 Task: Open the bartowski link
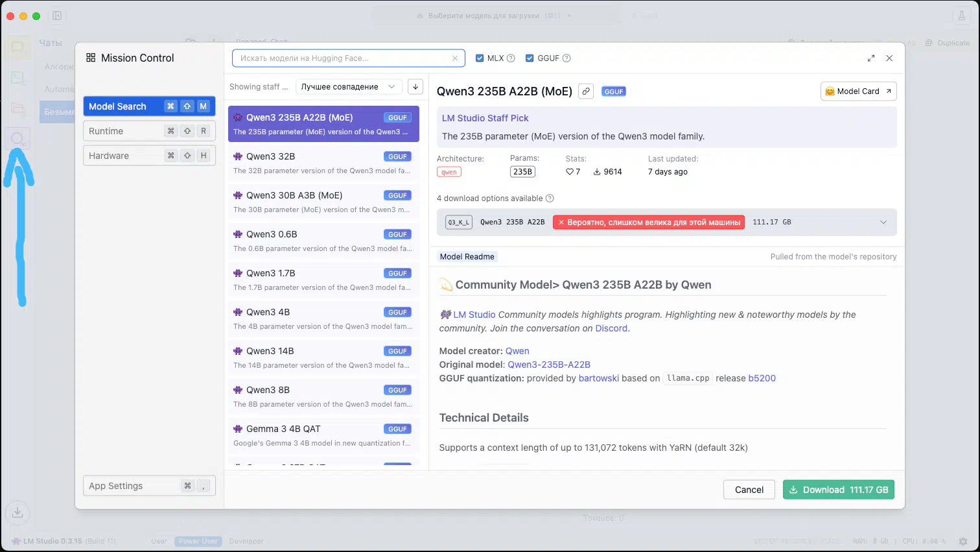click(x=599, y=378)
